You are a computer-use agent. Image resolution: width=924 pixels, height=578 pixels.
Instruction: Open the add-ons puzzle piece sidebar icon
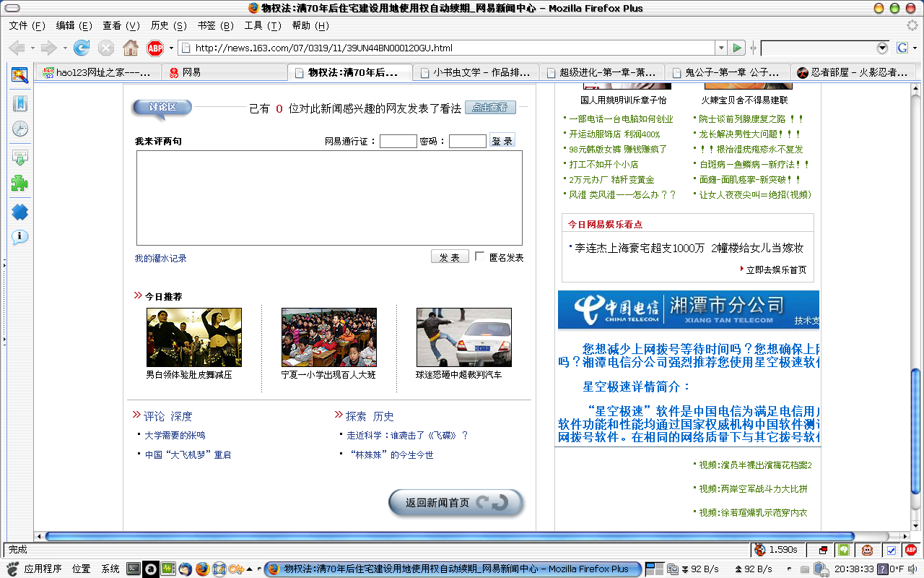point(20,184)
